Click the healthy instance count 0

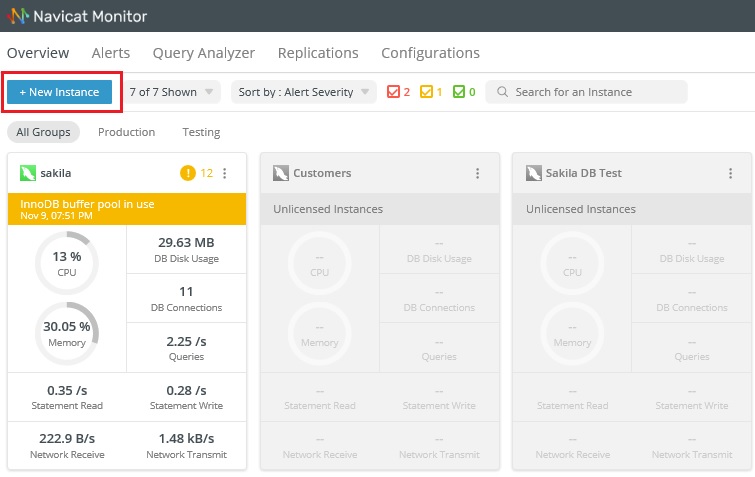[x=472, y=92]
